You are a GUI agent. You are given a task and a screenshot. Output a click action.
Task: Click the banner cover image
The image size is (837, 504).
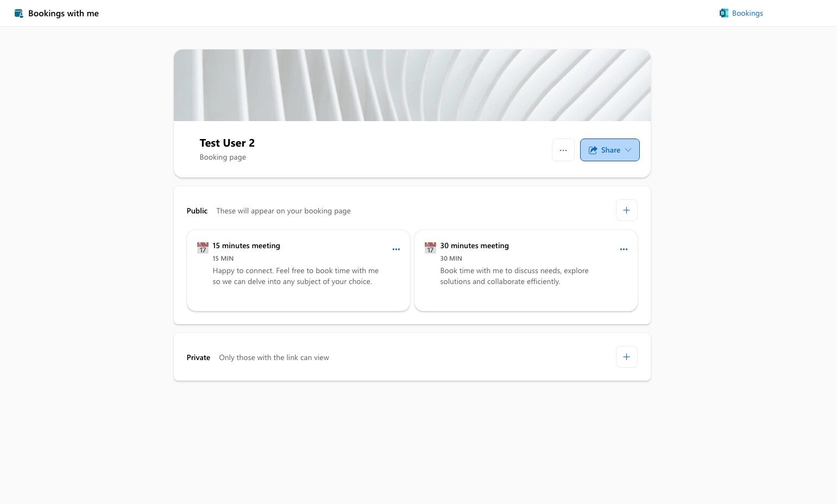coord(412,85)
